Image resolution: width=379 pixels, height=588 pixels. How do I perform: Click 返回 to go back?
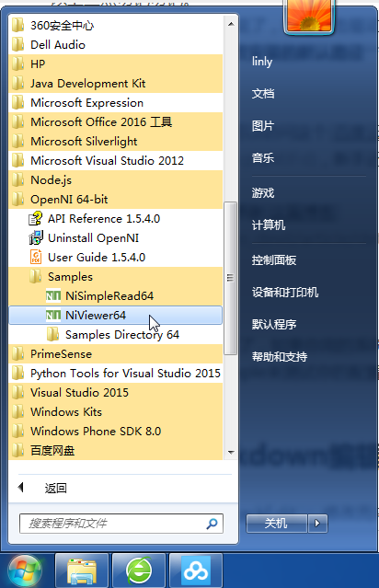tap(55, 489)
